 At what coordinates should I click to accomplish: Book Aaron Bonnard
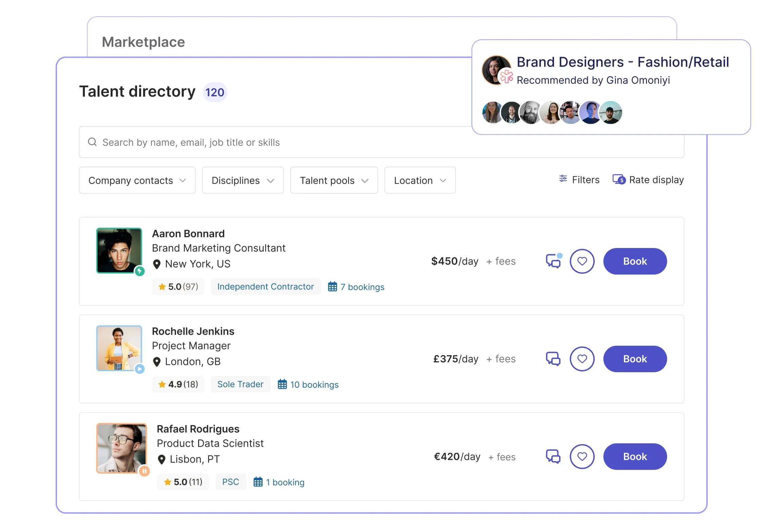tap(635, 261)
